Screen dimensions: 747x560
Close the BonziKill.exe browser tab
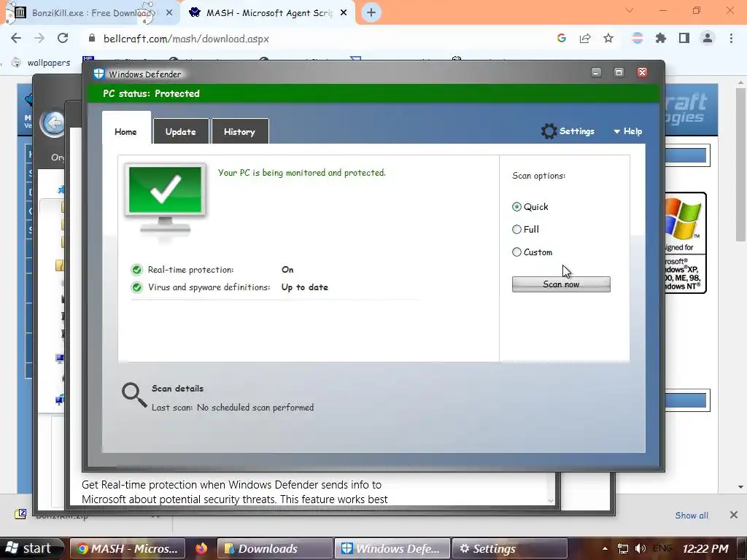(169, 13)
